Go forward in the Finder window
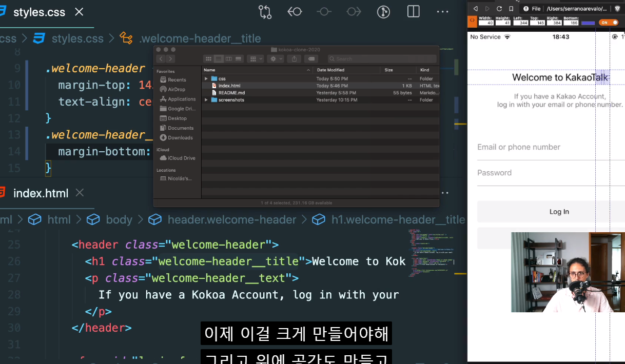The width and height of the screenshot is (625, 364). point(170,58)
